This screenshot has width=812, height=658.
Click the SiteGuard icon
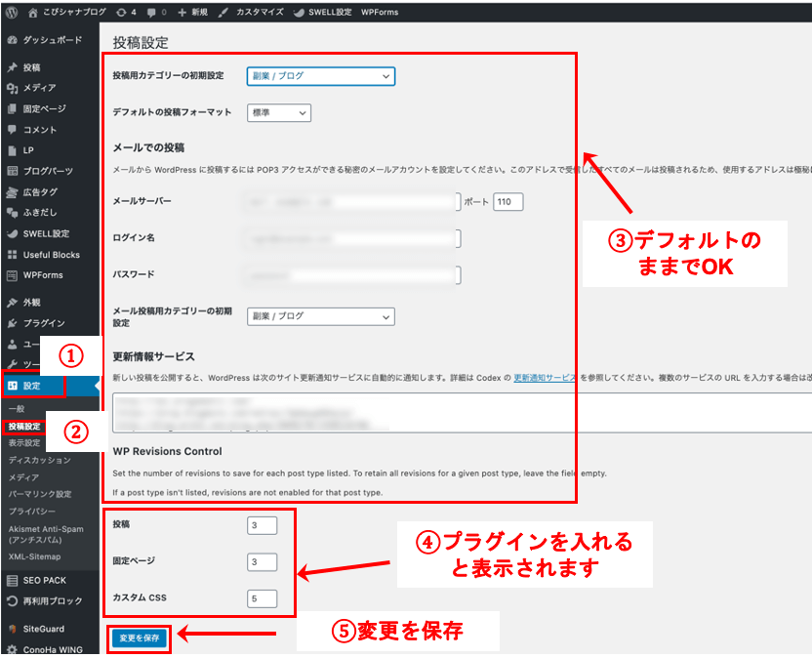pyautogui.click(x=13, y=629)
